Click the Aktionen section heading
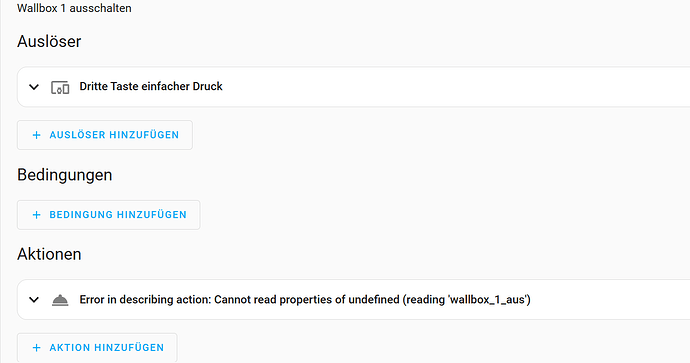 [49, 254]
